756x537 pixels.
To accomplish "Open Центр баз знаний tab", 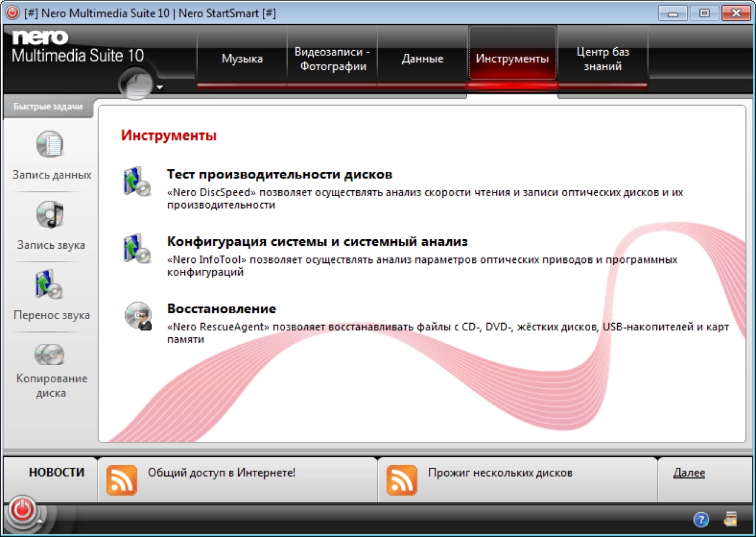I will click(x=602, y=58).
